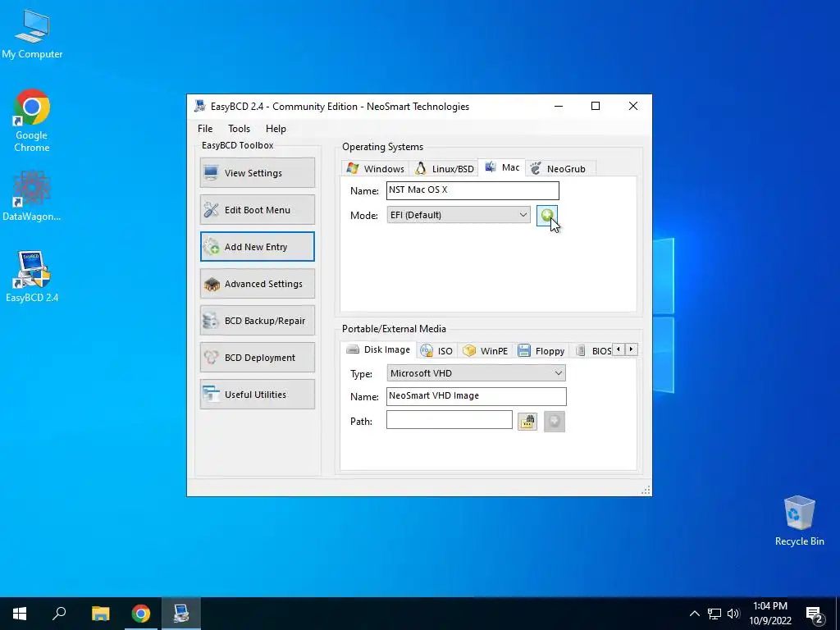Switch to the Linux/BSD tab
840x630 pixels.
[445, 169]
